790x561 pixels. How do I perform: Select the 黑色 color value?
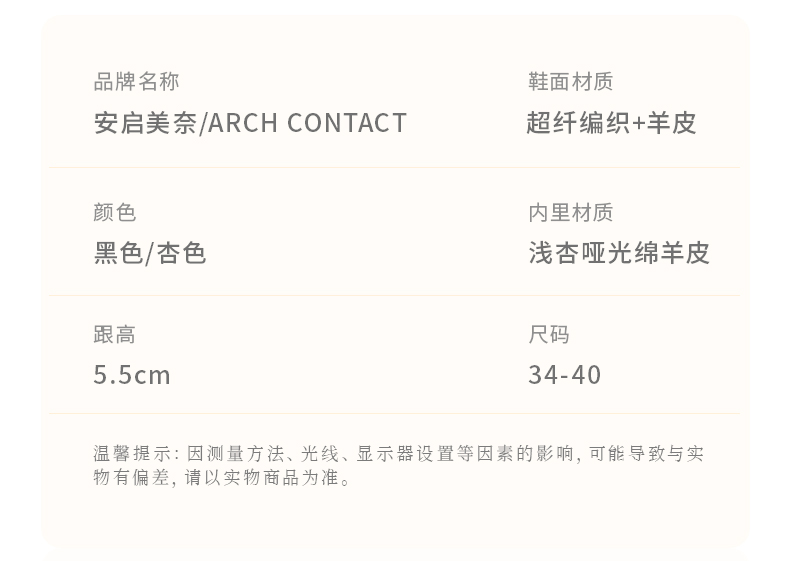pyautogui.click(x=118, y=253)
